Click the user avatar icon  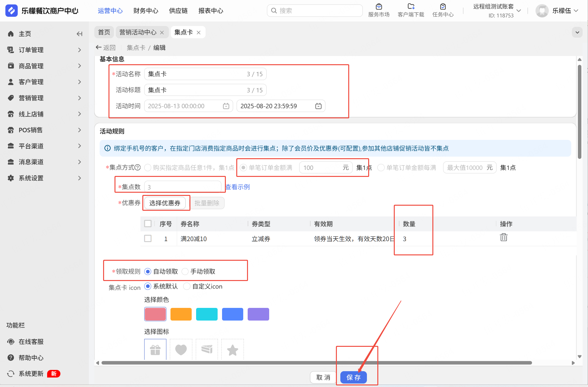coord(542,11)
